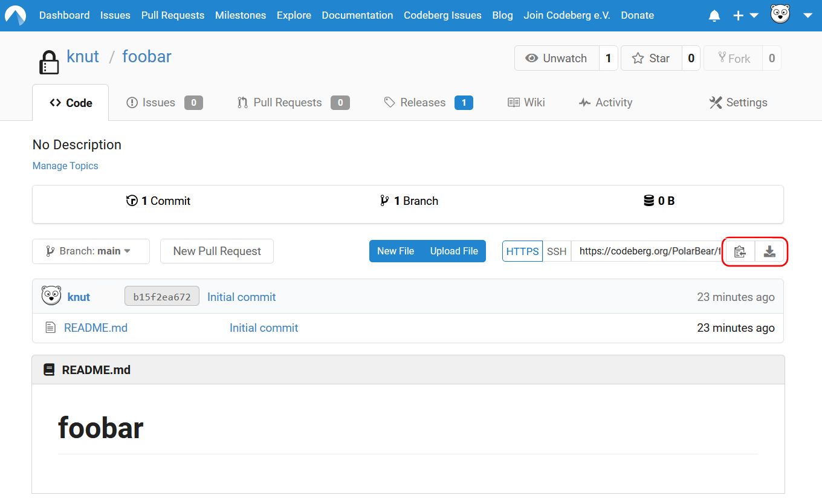Expand the user profile dropdown arrow
Viewport: 822px width, 504px height.
click(807, 16)
